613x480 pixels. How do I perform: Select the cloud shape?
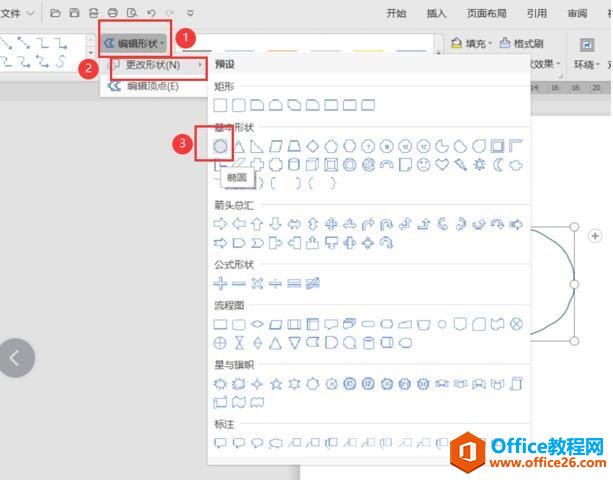click(x=516, y=165)
